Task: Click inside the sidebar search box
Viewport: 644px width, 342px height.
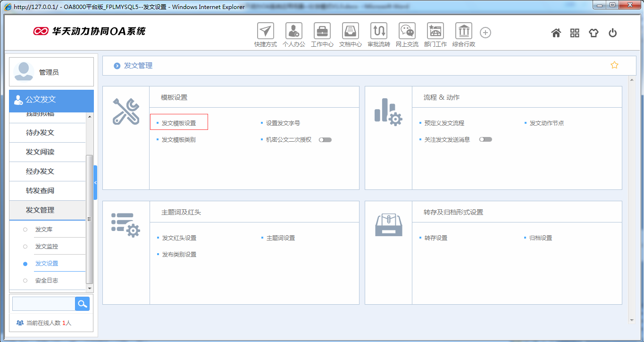Action: pyautogui.click(x=43, y=304)
